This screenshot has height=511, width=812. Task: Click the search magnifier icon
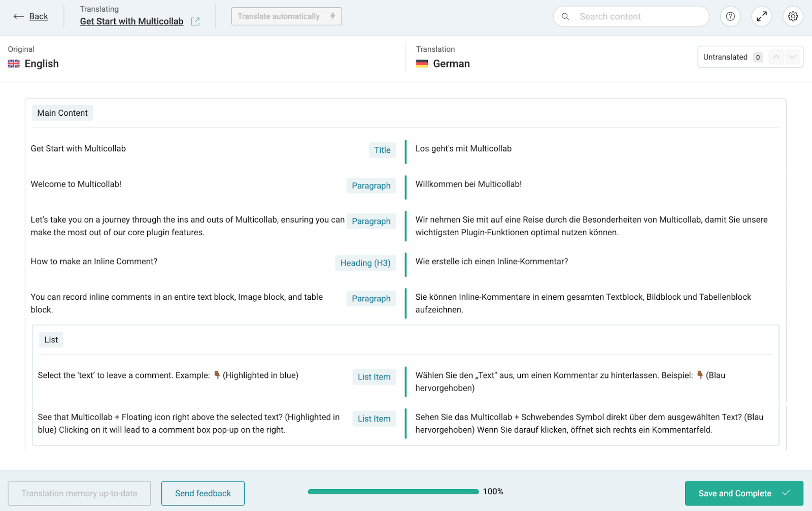(x=565, y=16)
